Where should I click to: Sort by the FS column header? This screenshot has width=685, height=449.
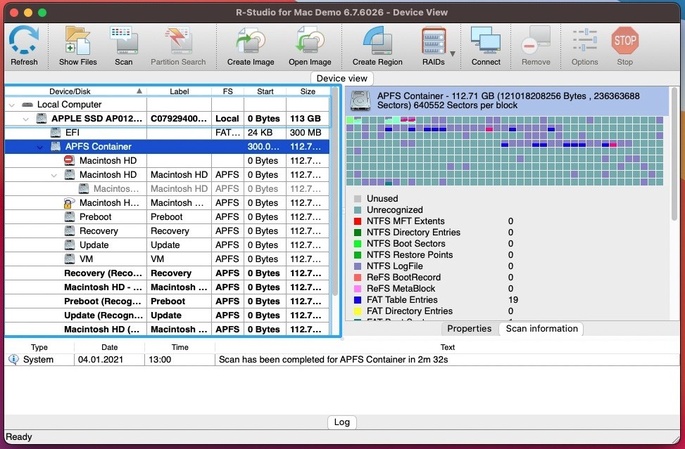point(228,91)
